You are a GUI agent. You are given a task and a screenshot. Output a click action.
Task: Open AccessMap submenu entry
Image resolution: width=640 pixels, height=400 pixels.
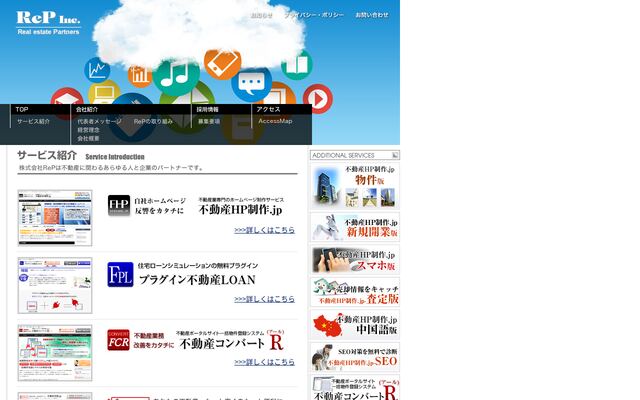coord(275,121)
